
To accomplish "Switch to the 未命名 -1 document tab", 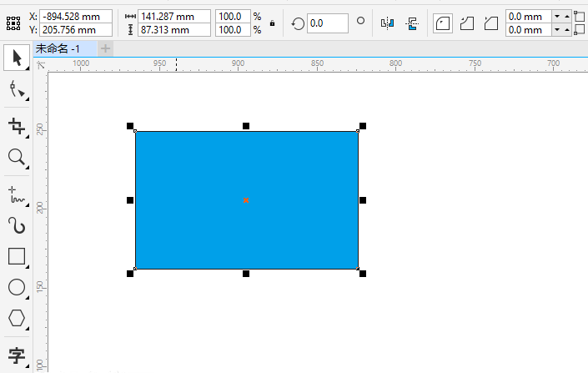I will 64,48.
